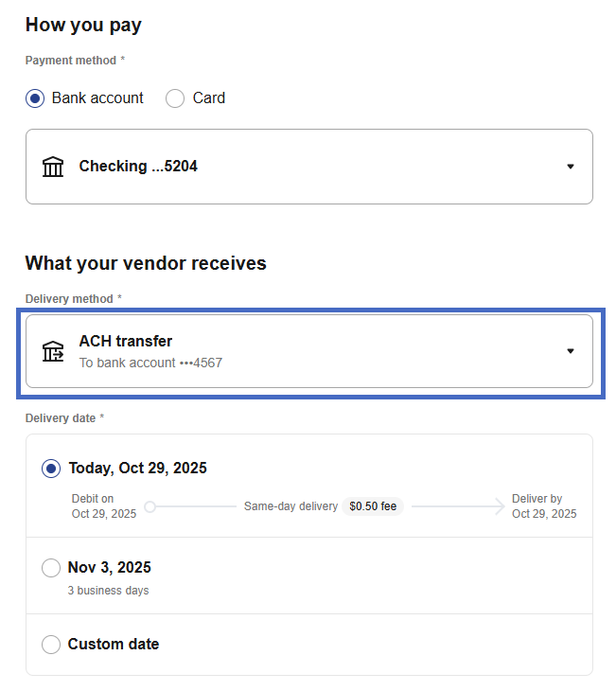The height and width of the screenshot is (691, 616).
Task: Click the Debit on Oct 29 text
Action: 103,506
